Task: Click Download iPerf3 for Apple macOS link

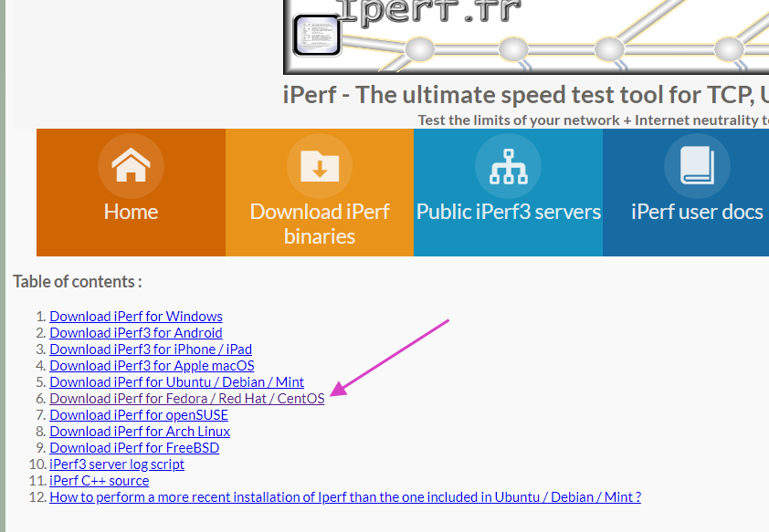Action: pyautogui.click(x=152, y=365)
